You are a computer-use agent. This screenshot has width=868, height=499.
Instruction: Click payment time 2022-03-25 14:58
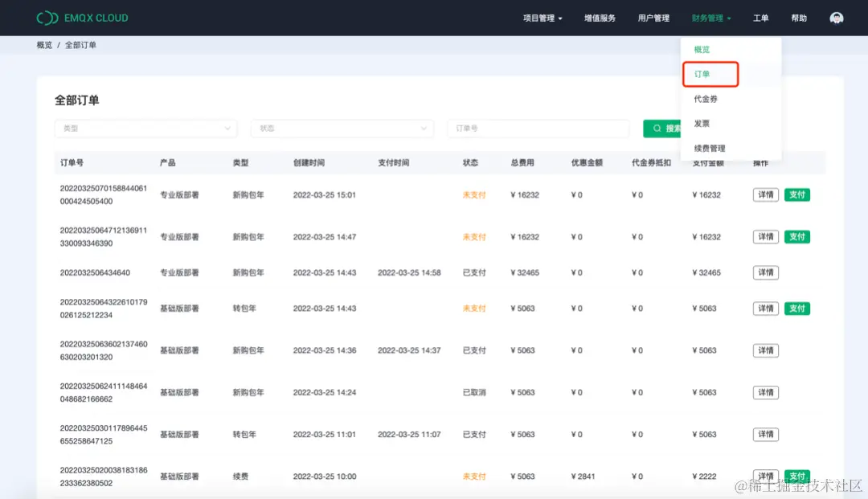pyautogui.click(x=409, y=272)
